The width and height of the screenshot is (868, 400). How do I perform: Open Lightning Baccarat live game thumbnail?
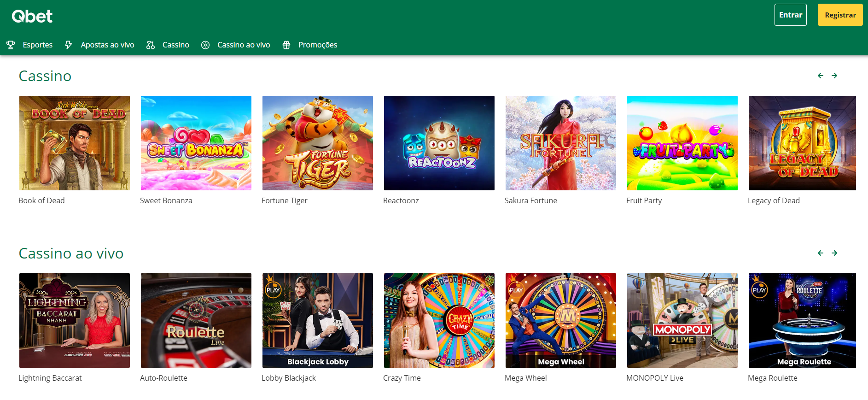tap(75, 320)
